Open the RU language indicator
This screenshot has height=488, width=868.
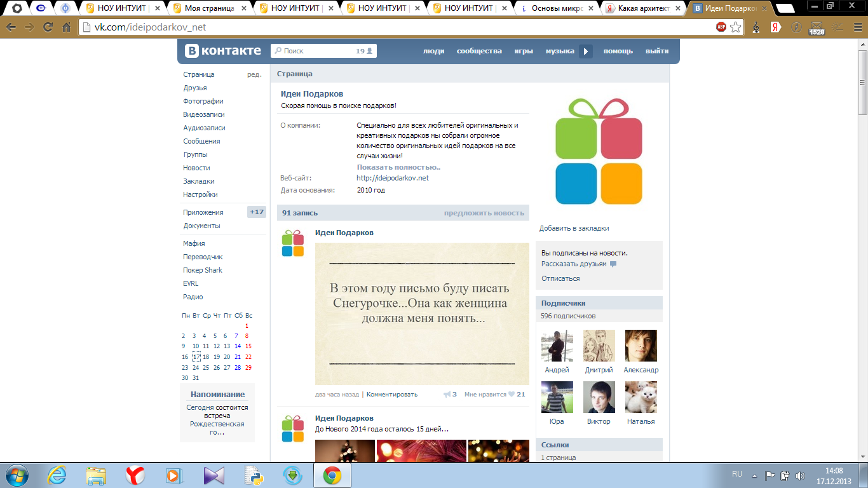[x=737, y=474]
